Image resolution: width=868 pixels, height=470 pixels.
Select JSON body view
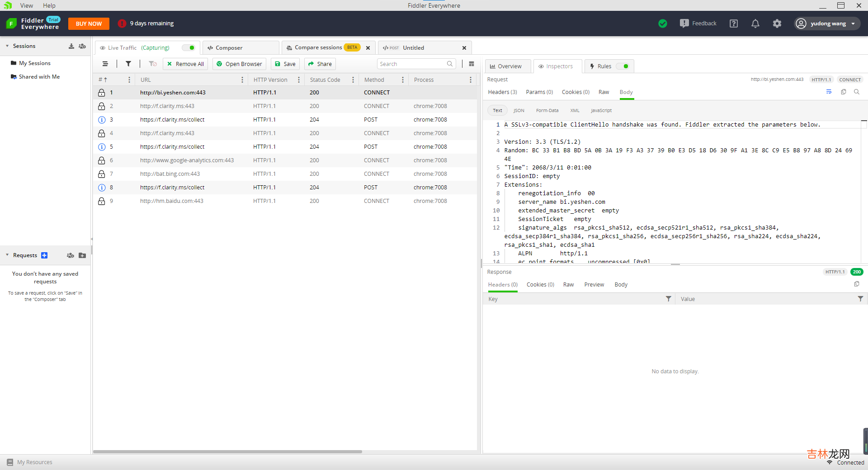519,110
